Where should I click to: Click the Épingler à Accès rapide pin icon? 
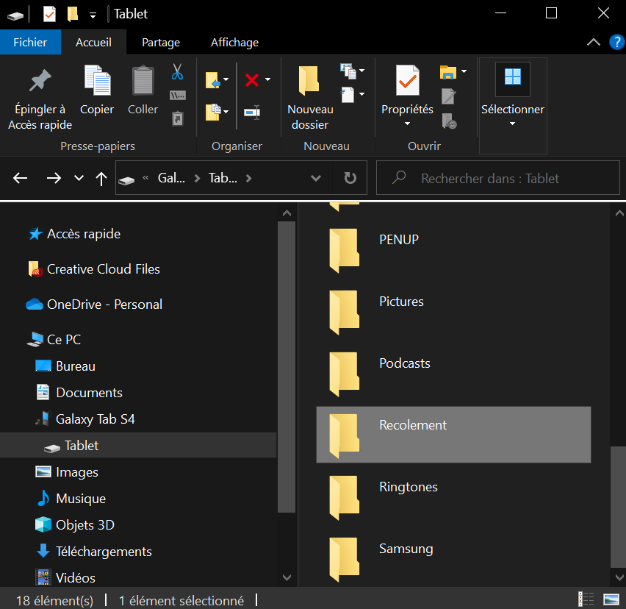(x=40, y=82)
